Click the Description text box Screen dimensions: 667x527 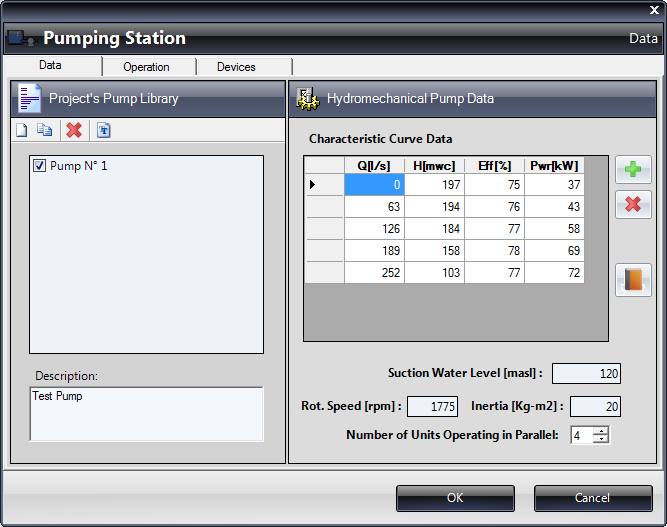[x=146, y=414]
